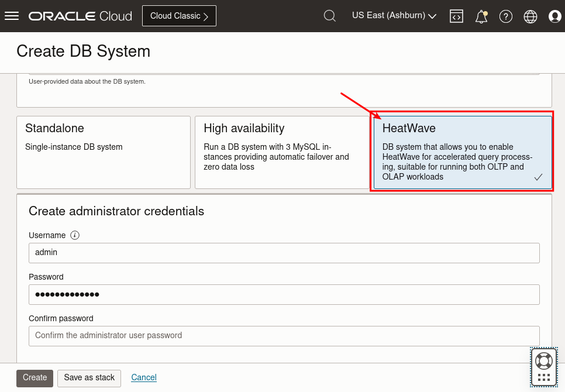Click Save as stack

[89, 378]
